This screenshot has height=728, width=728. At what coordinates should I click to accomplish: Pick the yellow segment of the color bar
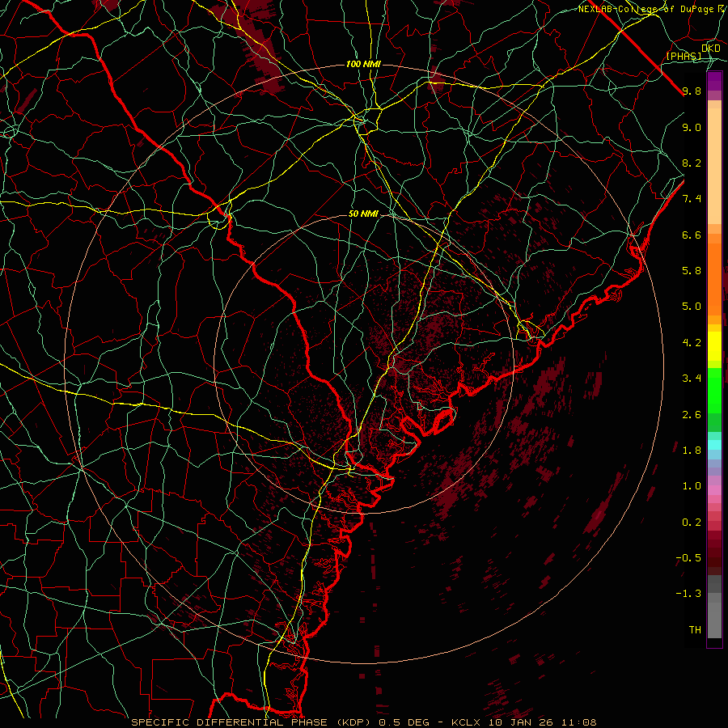coord(714,346)
